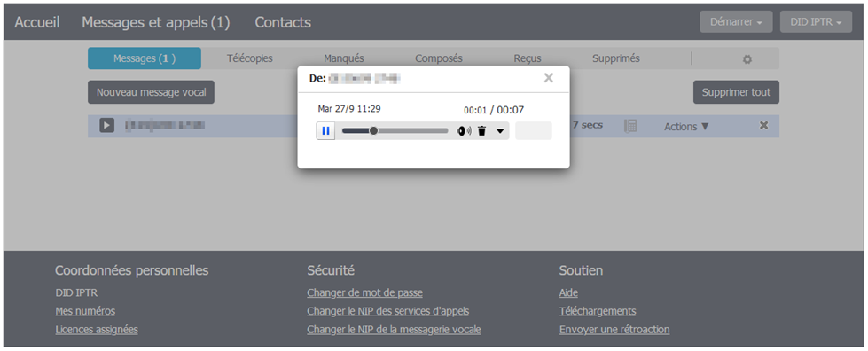Delete message using the trash icon
This screenshot has width=868, height=351.
(x=481, y=131)
